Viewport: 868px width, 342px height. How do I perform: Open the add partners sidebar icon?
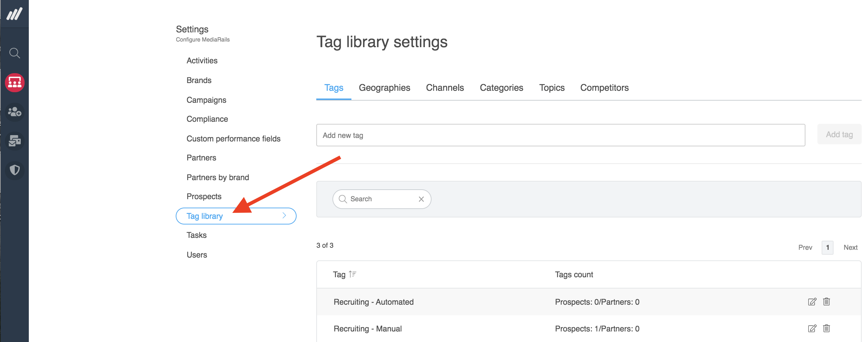pos(14,112)
